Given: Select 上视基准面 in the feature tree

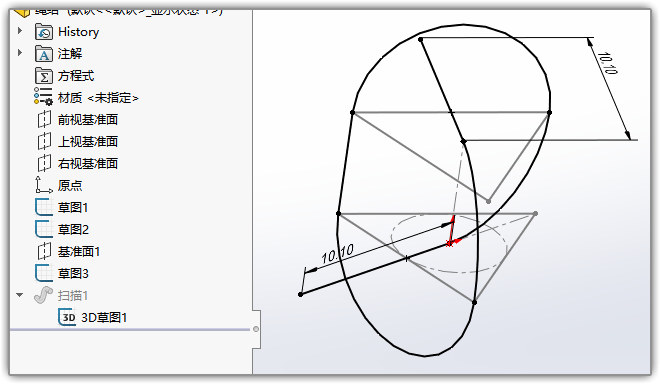Looking at the screenshot, I should click(88, 141).
